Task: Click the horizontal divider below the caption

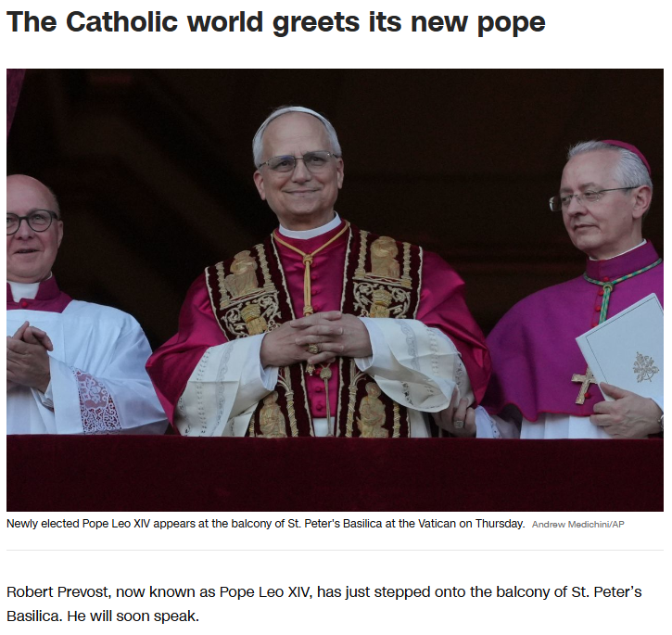Action: point(335,550)
